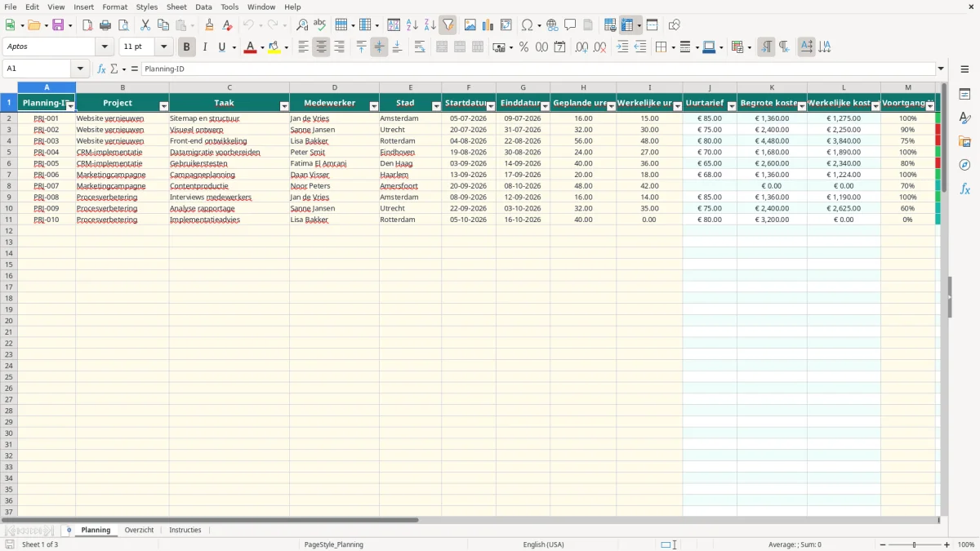Activate the Clone Formatting paintbrush

(209, 25)
